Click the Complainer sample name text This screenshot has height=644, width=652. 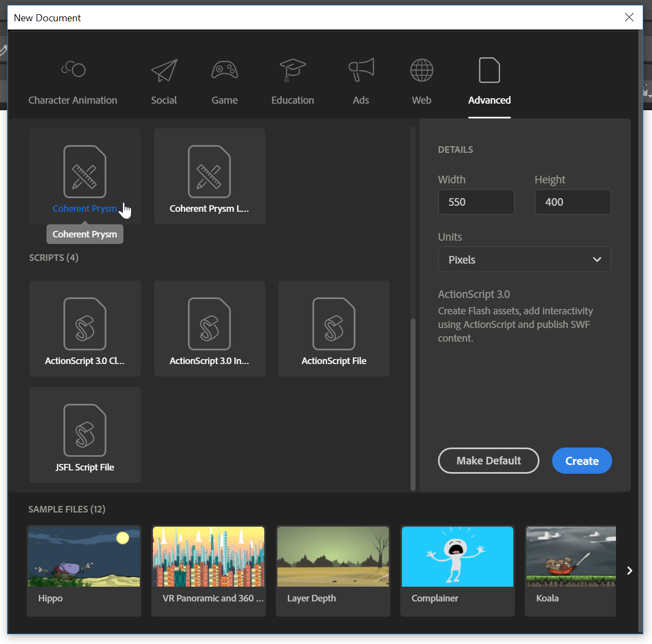coord(435,598)
